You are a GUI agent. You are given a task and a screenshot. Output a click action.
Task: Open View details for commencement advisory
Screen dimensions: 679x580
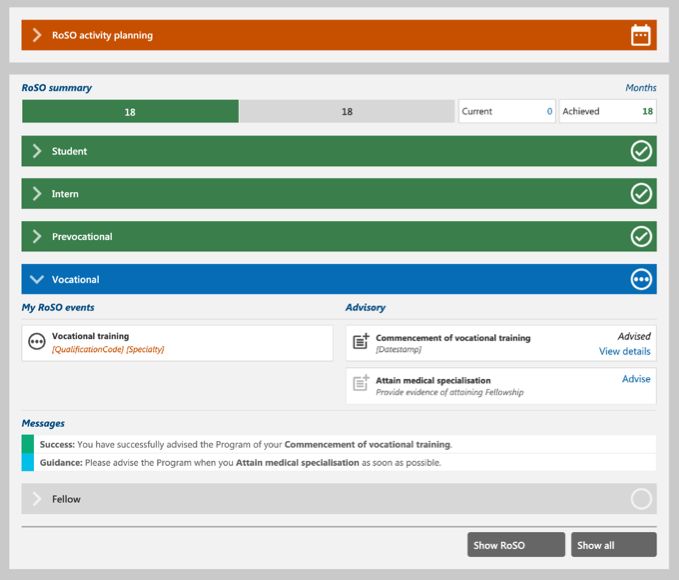click(x=624, y=351)
